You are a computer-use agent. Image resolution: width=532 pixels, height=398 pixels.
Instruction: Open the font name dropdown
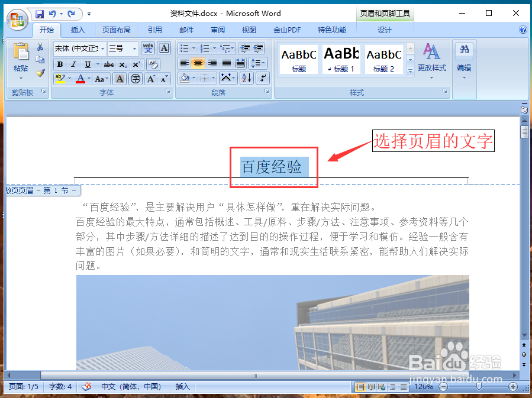point(102,48)
